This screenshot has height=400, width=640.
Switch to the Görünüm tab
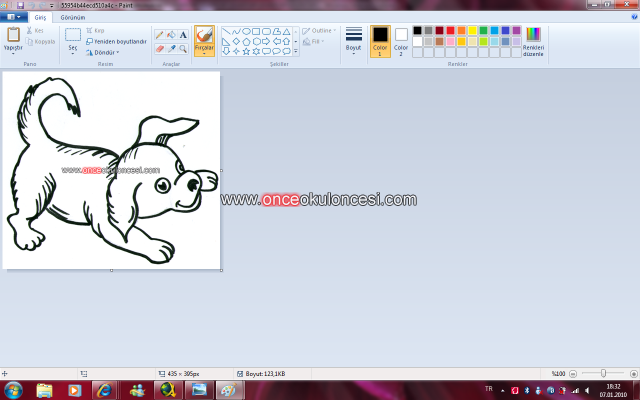pyautogui.click(x=73, y=18)
